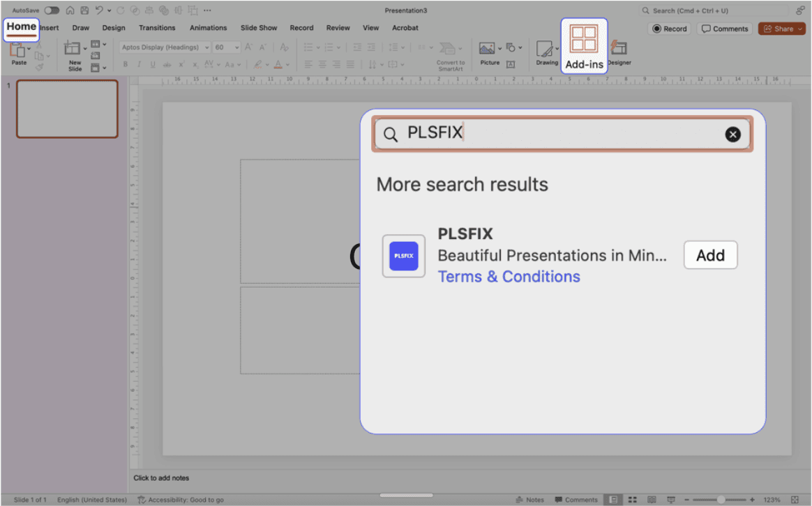The image size is (812, 506).
Task: Click the Paste clipboard icon
Action: [x=17, y=50]
